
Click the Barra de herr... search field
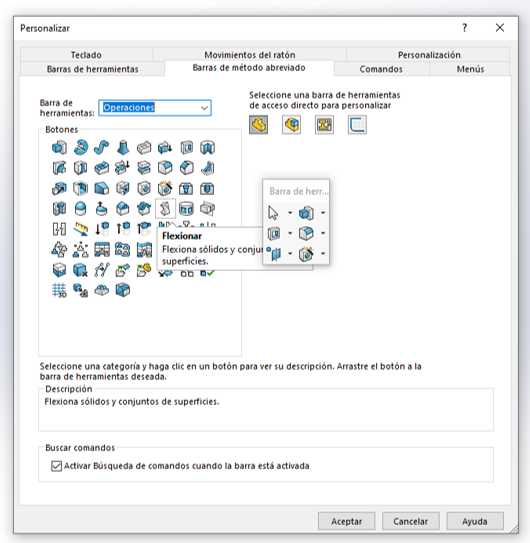298,192
